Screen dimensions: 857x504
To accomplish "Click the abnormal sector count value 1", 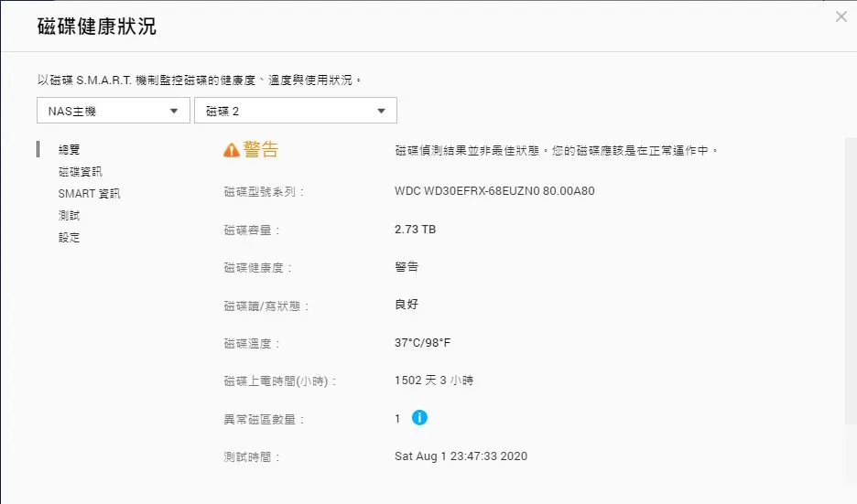I will 397,419.
